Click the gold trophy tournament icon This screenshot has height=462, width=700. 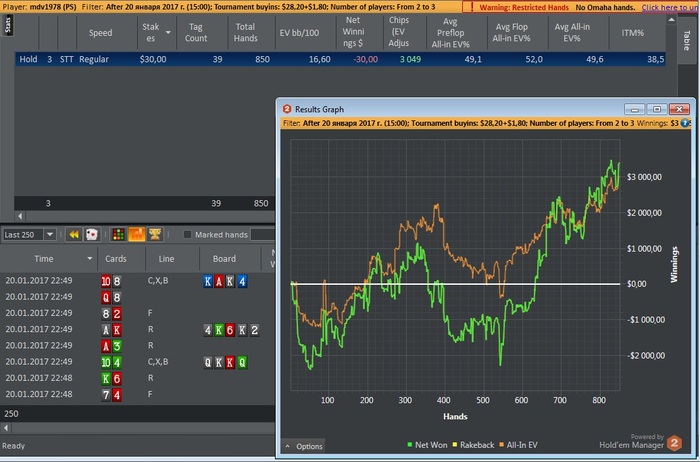coord(155,234)
